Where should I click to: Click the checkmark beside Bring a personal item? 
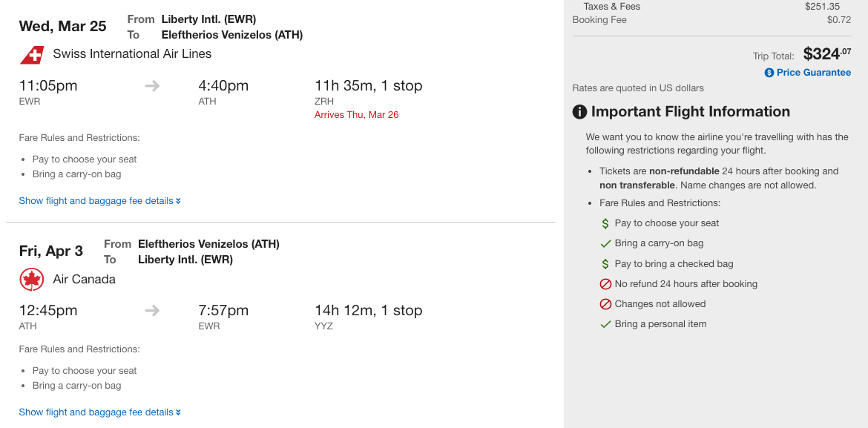(605, 324)
